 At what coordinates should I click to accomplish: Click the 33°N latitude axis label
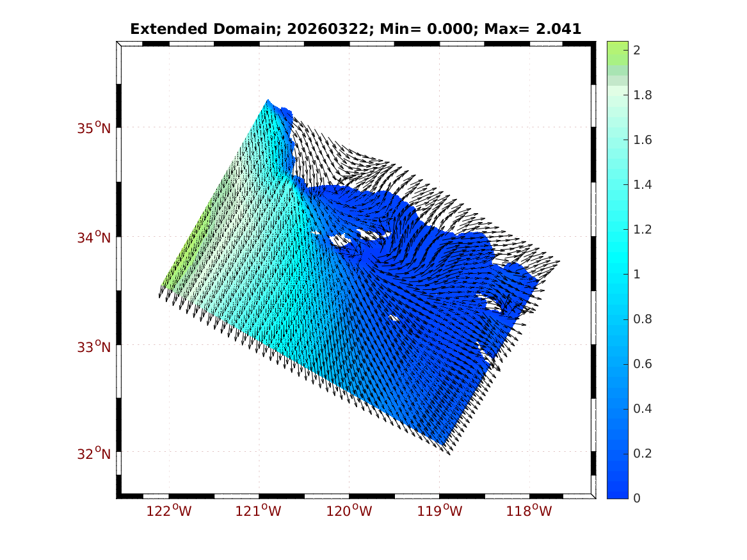pyautogui.click(x=94, y=347)
